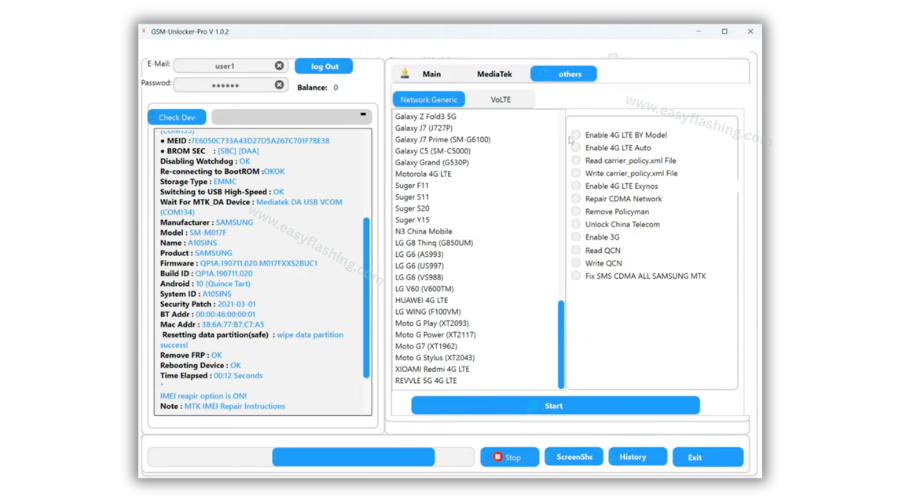Open the device dropdown next to Check Dev
900x500 pixels.
pyautogui.click(x=292, y=117)
